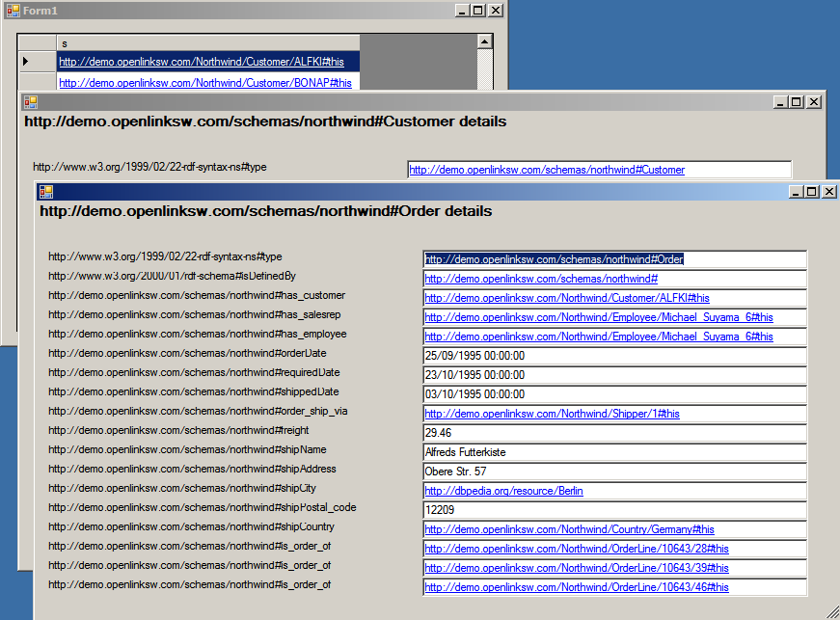The width and height of the screenshot is (840, 620).
Task: Open the Shipper/1 link
Action: [x=552, y=414]
